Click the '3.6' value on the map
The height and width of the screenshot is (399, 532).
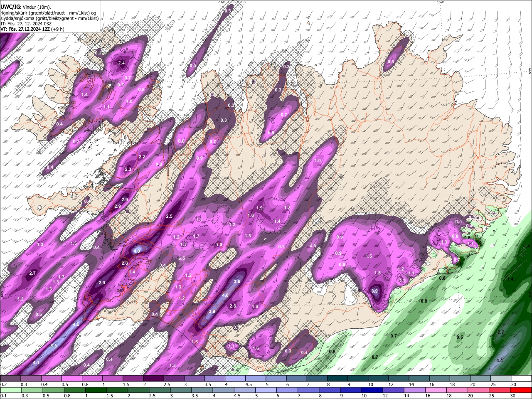tap(237, 281)
